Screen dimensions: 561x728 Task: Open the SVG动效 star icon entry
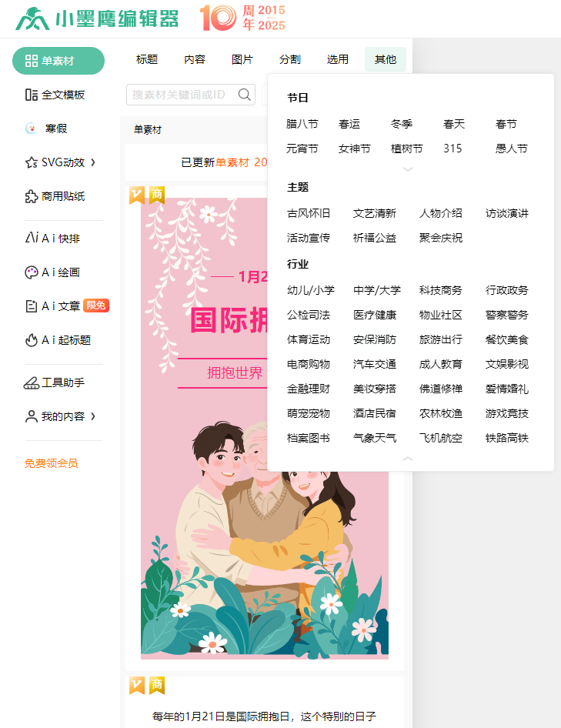[31, 162]
